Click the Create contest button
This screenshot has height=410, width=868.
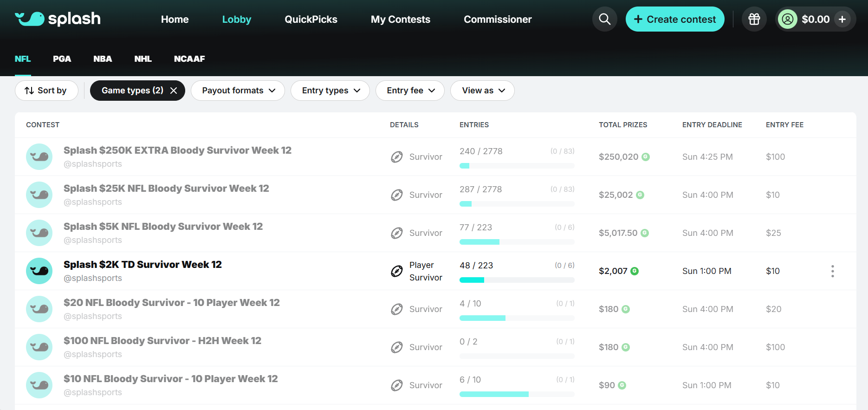674,19
